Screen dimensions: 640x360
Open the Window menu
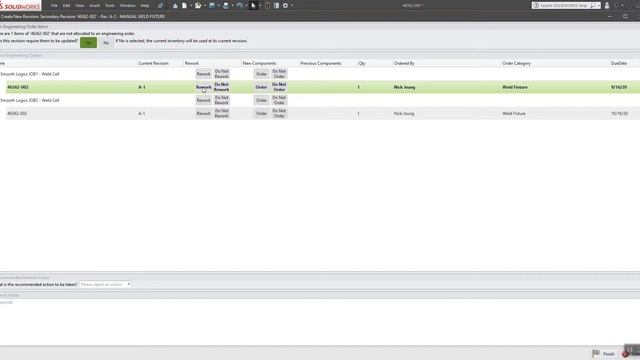click(x=127, y=6)
